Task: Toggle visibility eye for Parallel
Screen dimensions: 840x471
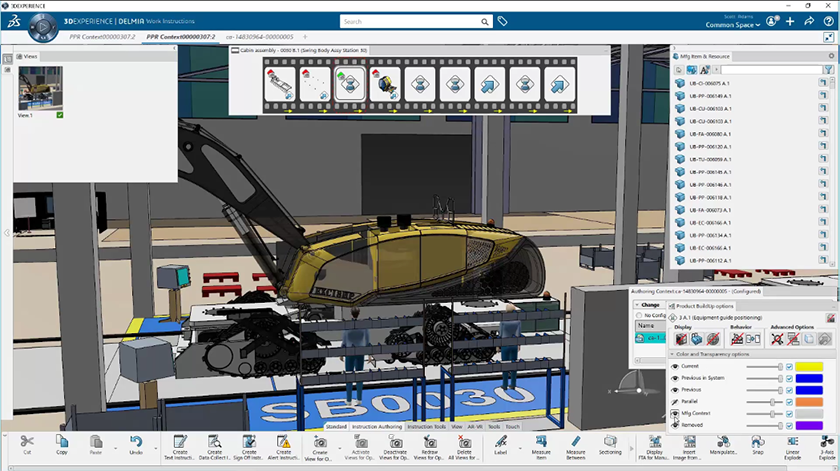Action: tap(675, 401)
